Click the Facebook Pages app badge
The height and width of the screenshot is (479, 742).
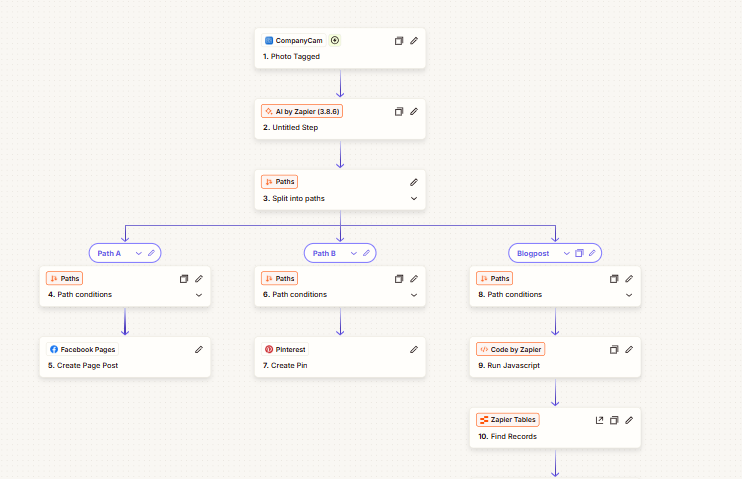pyautogui.click(x=82, y=349)
